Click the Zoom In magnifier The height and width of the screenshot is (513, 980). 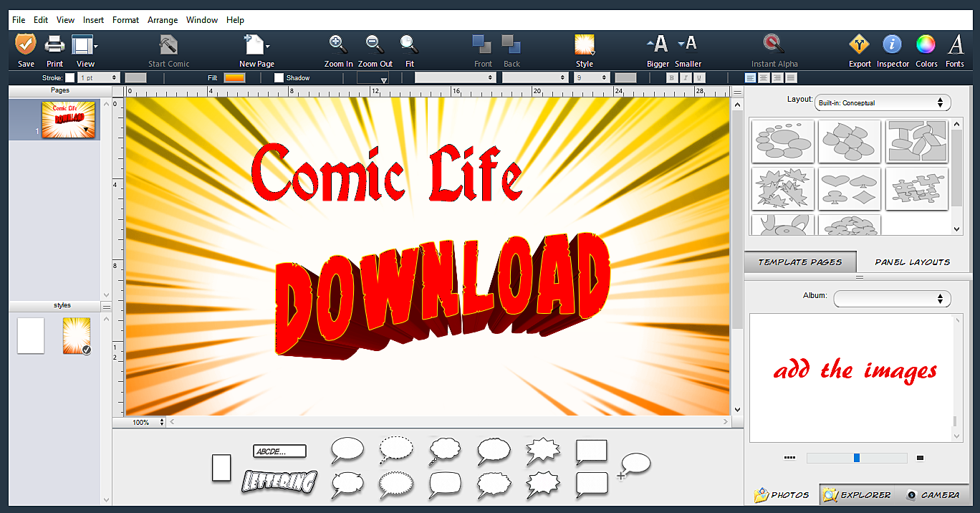click(x=338, y=45)
